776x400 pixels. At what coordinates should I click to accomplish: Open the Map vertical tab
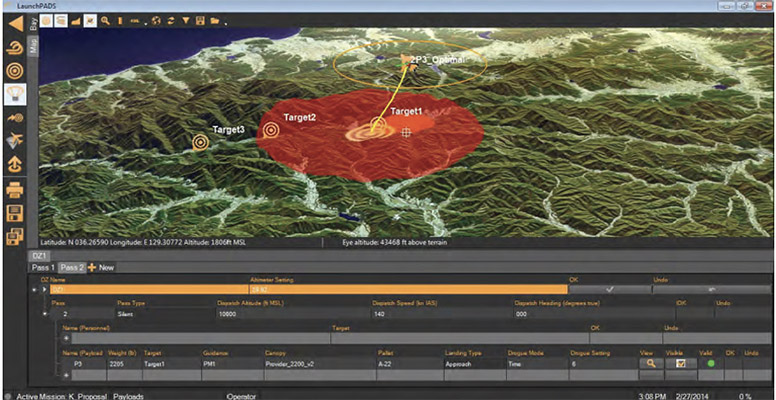(32, 48)
